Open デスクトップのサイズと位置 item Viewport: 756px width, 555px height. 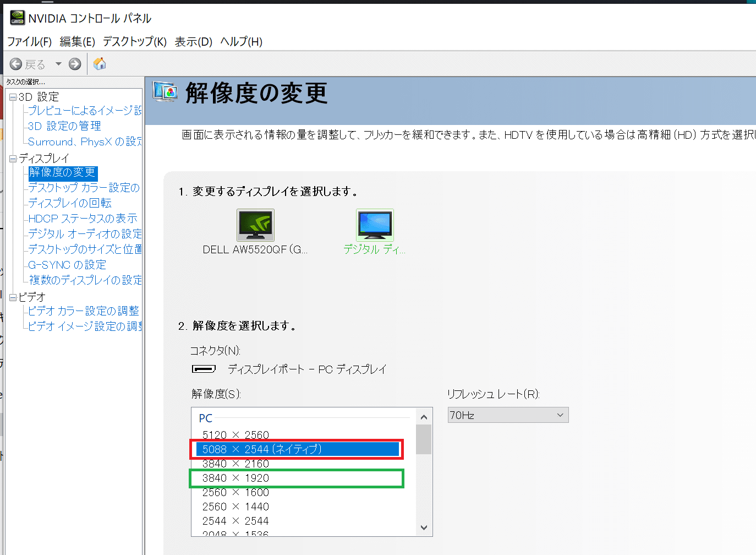(85, 249)
